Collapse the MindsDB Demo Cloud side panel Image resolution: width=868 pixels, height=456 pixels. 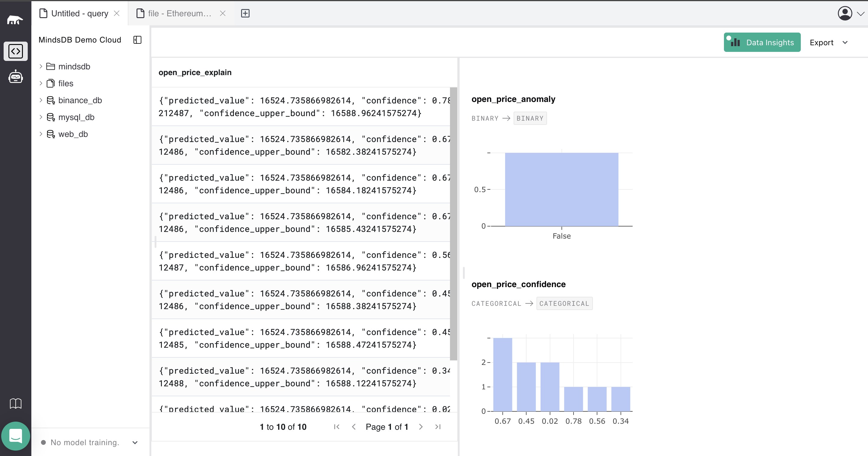pyautogui.click(x=137, y=40)
